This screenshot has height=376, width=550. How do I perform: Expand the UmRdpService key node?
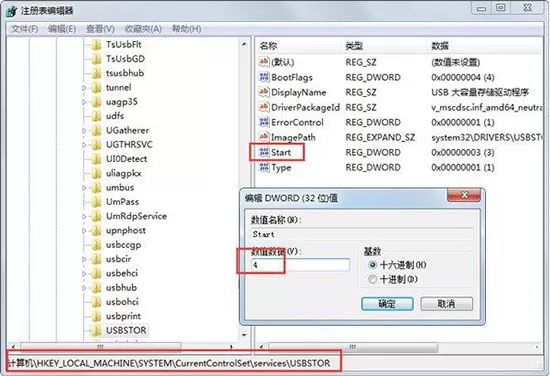(84, 216)
